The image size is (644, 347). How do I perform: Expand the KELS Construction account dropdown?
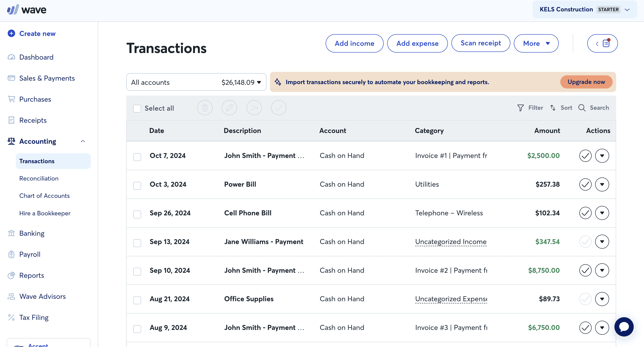click(x=628, y=9)
